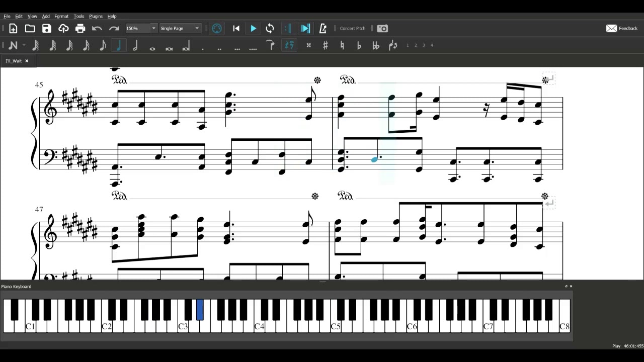Undo the last action
644x362 pixels.
pos(97,29)
